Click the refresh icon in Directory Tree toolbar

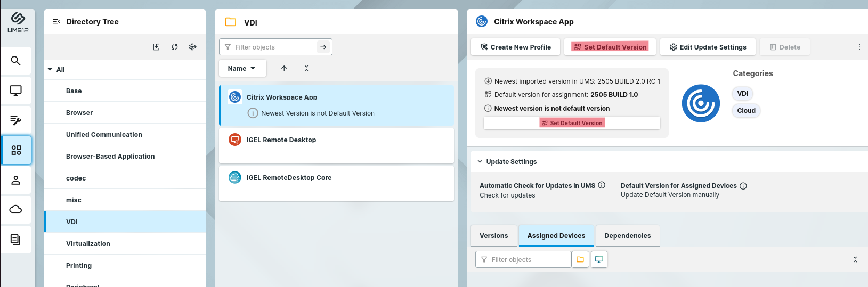(x=174, y=47)
